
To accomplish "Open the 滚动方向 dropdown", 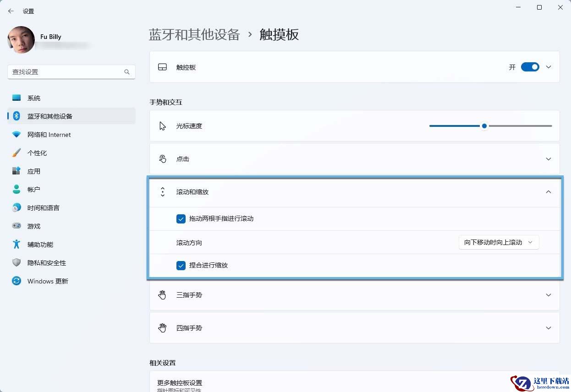I will pos(499,242).
